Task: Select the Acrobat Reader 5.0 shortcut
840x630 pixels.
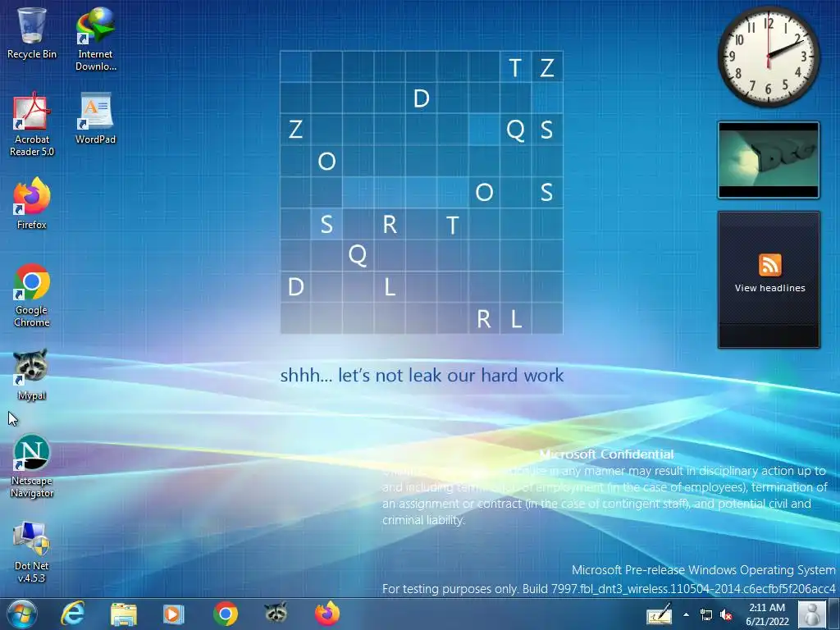Action: pyautogui.click(x=32, y=125)
